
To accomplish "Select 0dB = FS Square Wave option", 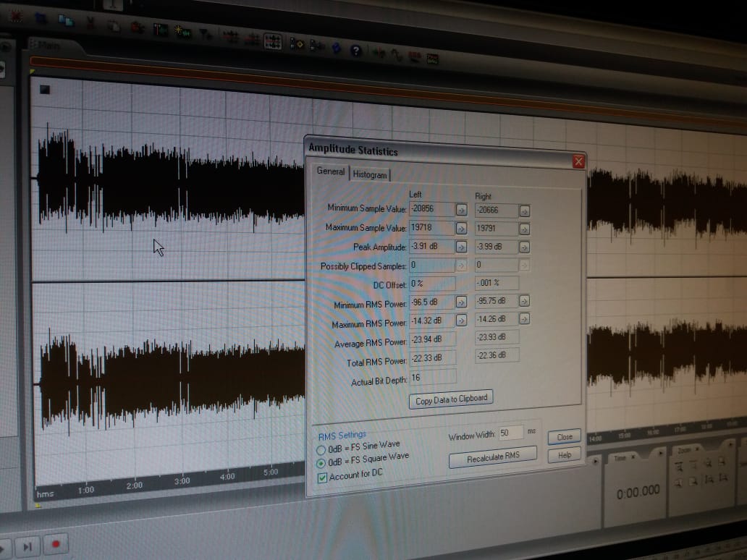I will pos(321,463).
